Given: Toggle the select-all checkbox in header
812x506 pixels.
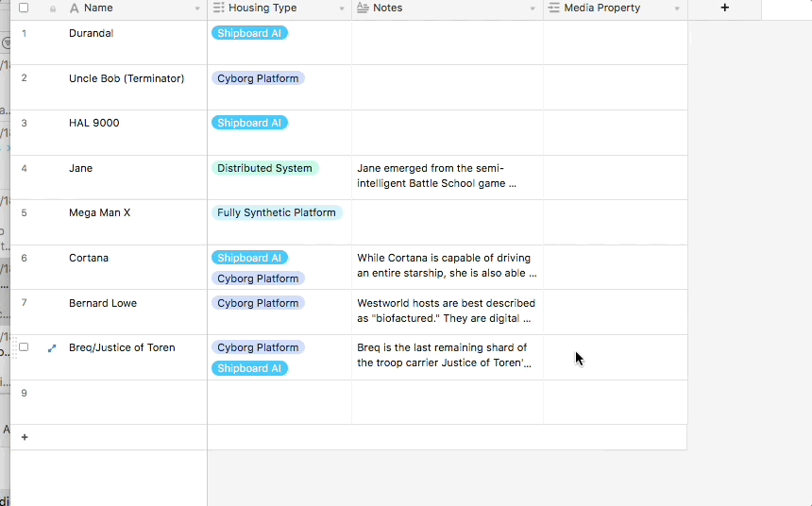Looking at the screenshot, I should pos(24,8).
